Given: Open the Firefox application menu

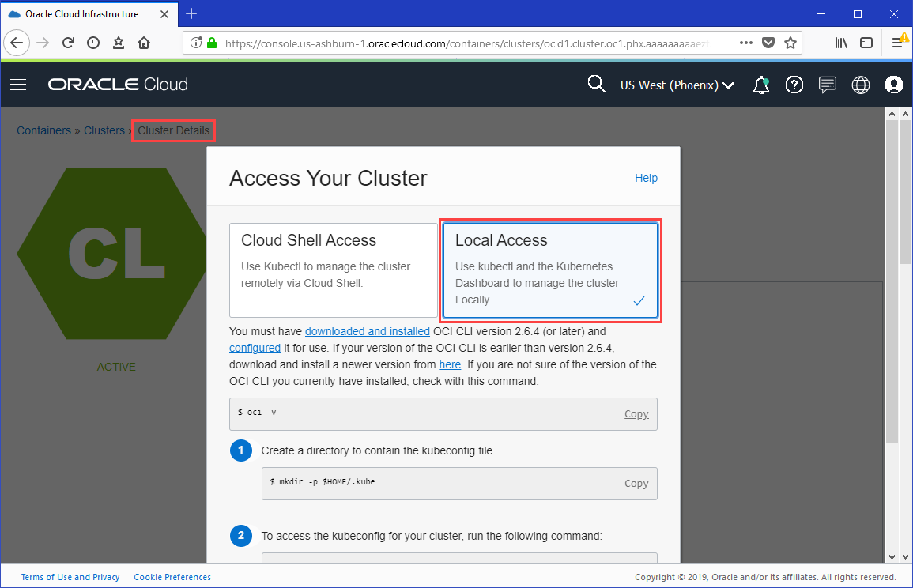Looking at the screenshot, I should [x=899, y=42].
